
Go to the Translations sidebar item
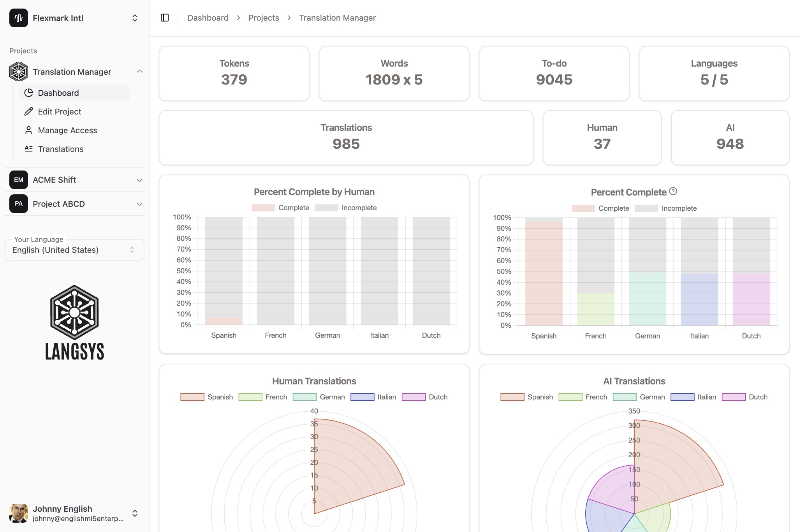75,149
